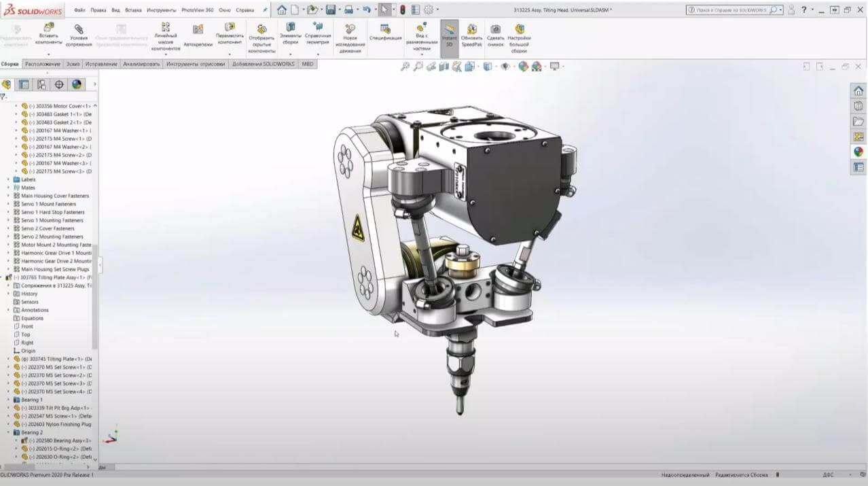This screenshot has width=868, height=486.
Task: Expand the Mates folder in tree
Action: pos(9,188)
